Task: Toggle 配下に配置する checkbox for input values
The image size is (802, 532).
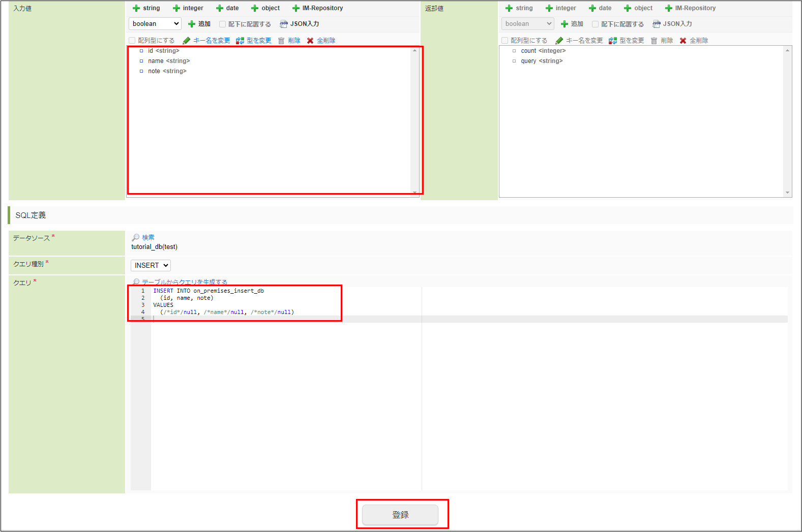Action: tap(222, 24)
